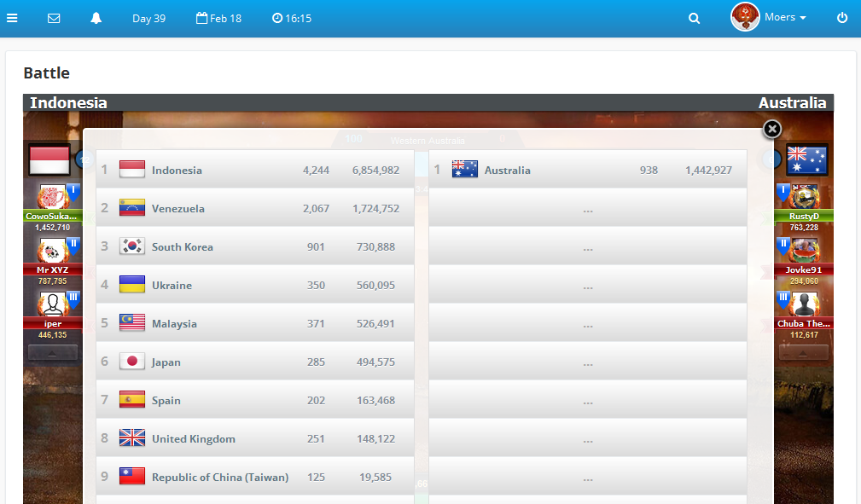
Task: Click the 16:15 clock
Action: point(292,18)
